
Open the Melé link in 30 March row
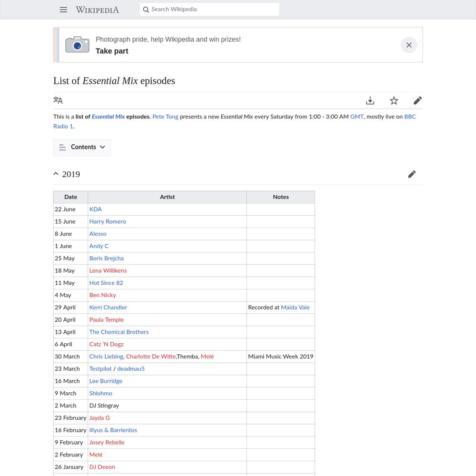(x=207, y=357)
